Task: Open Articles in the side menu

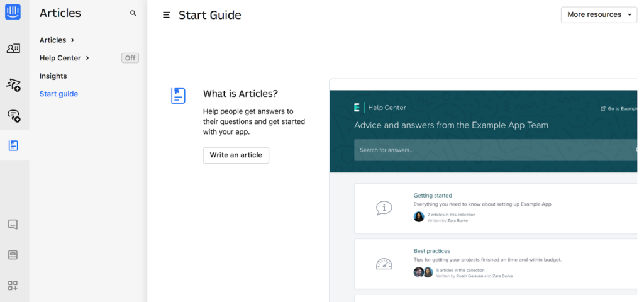Action: tap(53, 40)
